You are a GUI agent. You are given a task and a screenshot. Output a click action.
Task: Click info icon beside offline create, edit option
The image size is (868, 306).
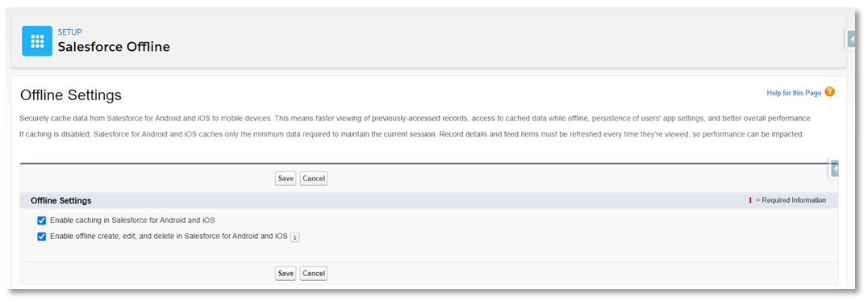point(295,237)
